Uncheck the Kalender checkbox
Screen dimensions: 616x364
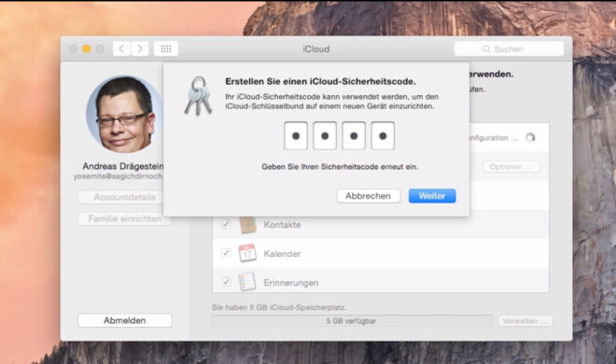226,253
